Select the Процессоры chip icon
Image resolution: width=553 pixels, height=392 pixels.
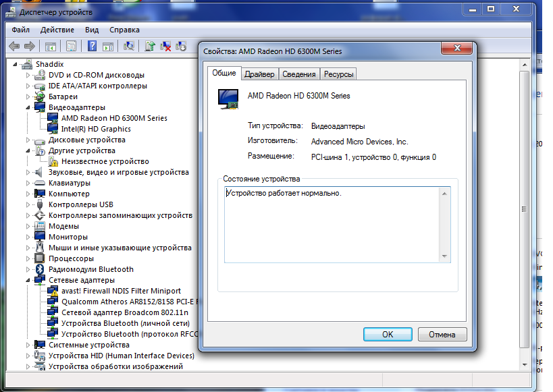pyautogui.click(x=40, y=258)
